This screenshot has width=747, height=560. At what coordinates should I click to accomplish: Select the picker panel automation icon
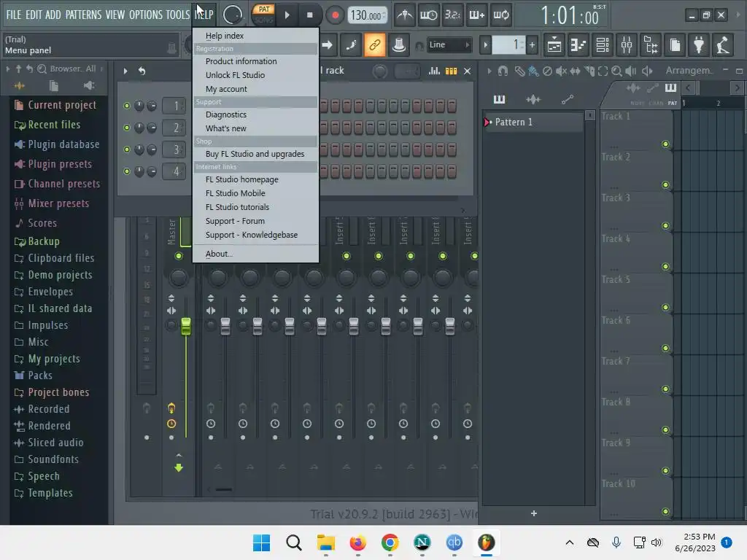click(x=568, y=99)
